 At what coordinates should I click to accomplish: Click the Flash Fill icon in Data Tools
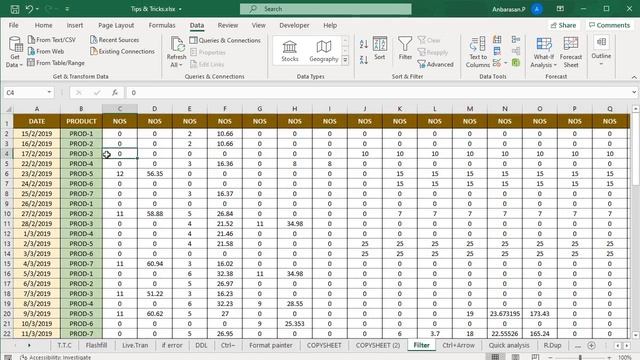tap(497, 40)
